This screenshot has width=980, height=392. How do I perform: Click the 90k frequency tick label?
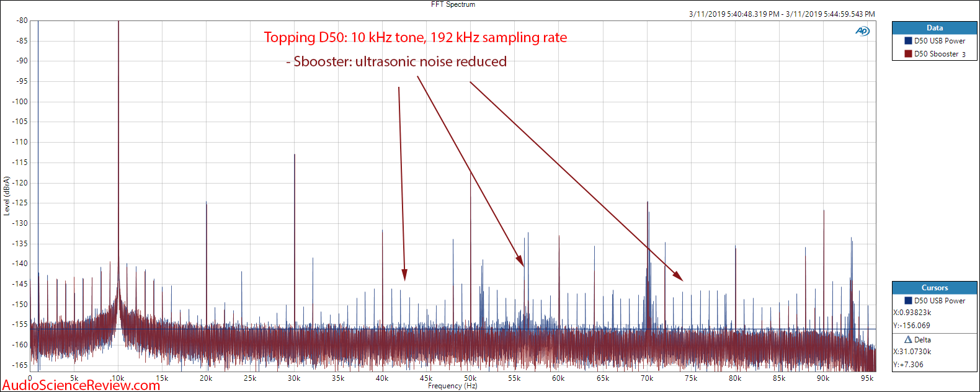823,378
